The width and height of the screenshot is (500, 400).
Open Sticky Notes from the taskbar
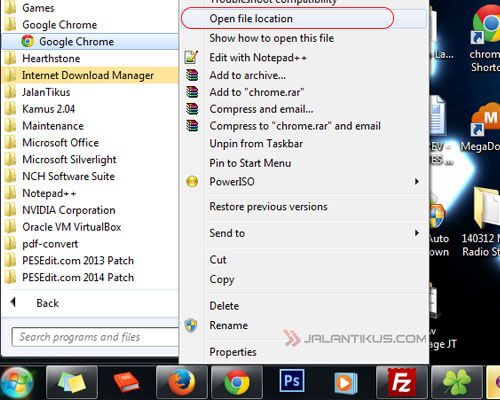[72, 382]
